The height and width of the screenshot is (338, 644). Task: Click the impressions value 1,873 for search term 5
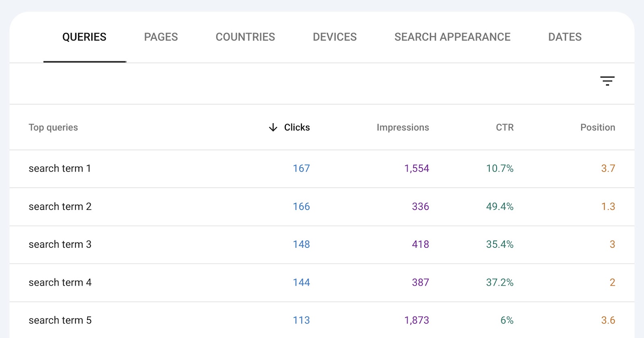point(417,320)
